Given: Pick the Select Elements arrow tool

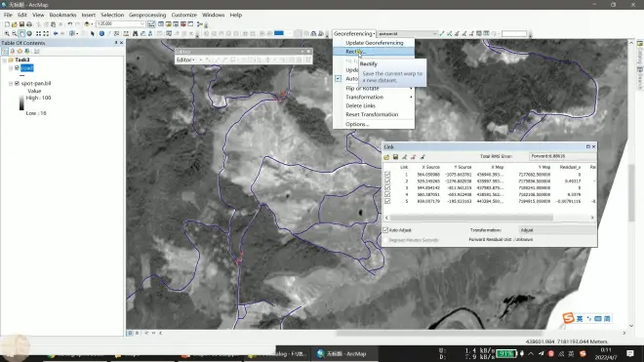Looking at the screenshot, I should coord(93,34).
